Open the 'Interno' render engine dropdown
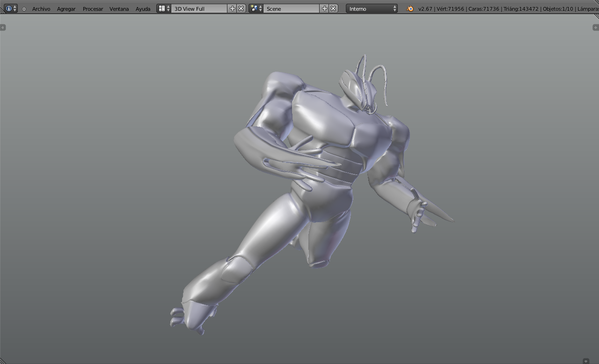 pyautogui.click(x=372, y=8)
